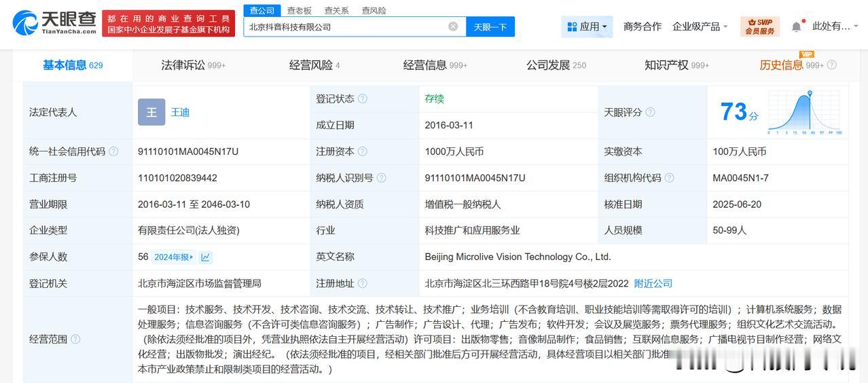Clear the search box with the X icon
Screen dimensions: 868x383
(x=453, y=26)
